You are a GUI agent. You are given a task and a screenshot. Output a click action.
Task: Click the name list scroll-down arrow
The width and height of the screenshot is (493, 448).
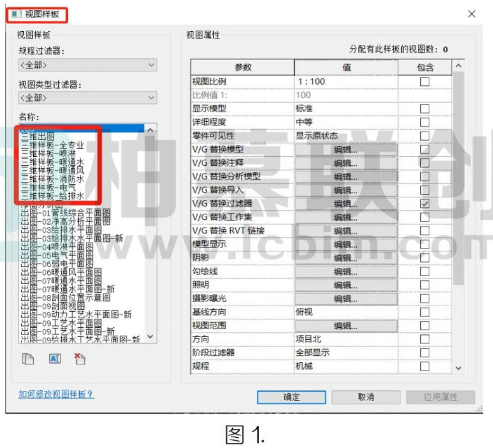coord(150,336)
